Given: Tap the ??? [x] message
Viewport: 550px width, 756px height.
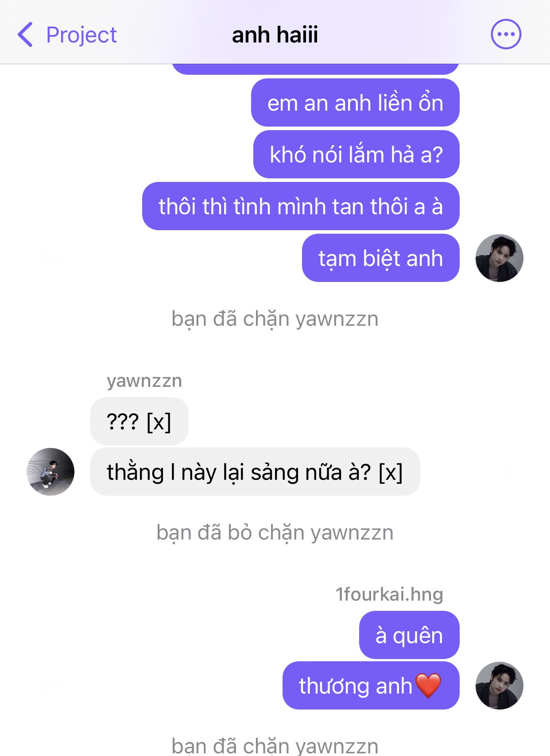Looking at the screenshot, I should 139,421.
